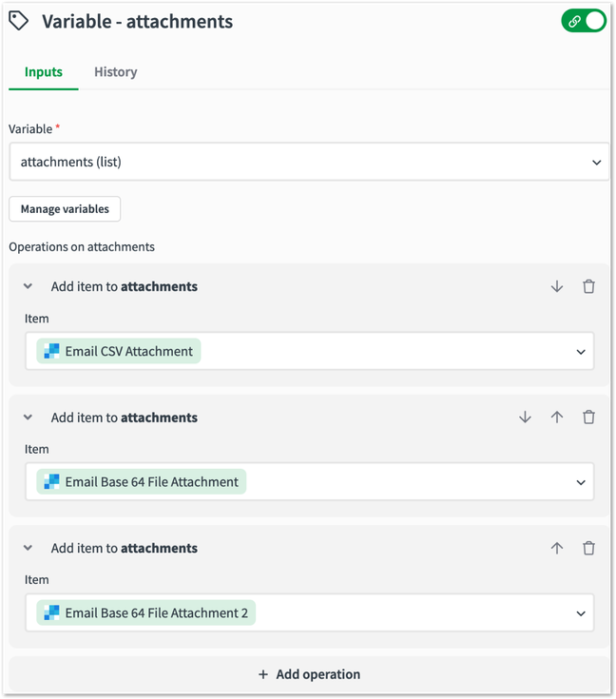The height and width of the screenshot is (699, 616).
Task: Select the Inputs tab
Action: tap(44, 72)
